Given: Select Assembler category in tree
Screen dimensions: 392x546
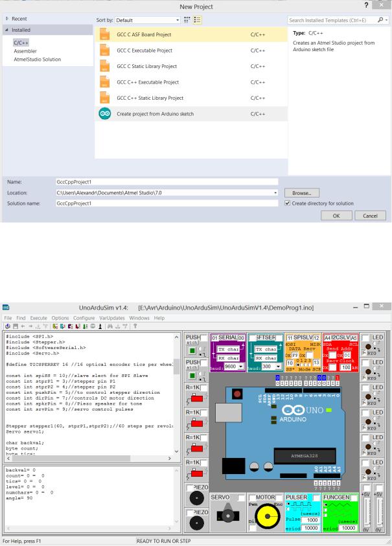Looking at the screenshot, I should pos(25,51).
